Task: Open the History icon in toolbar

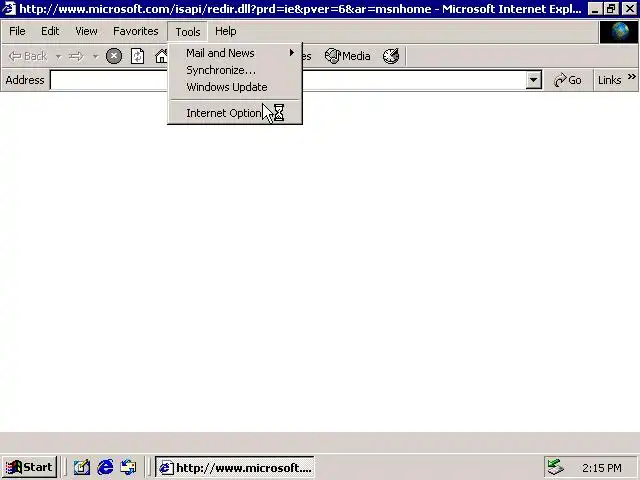Action: (391, 56)
